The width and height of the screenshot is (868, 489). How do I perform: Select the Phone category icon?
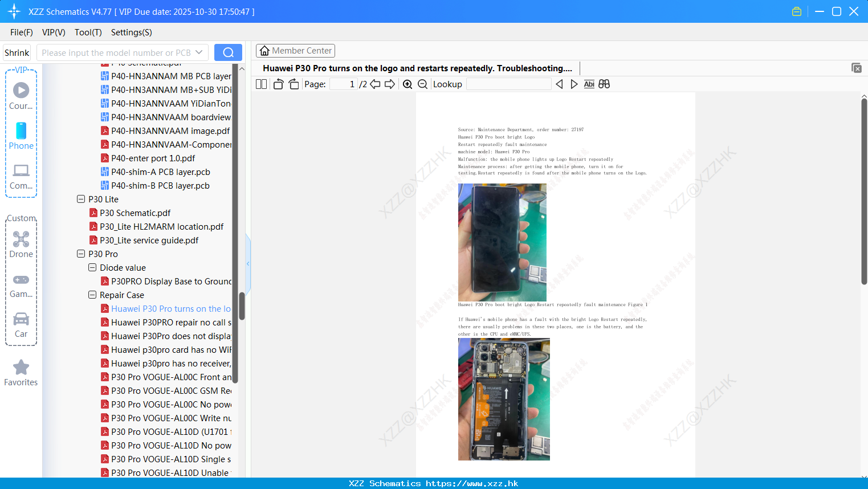[21, 136]
